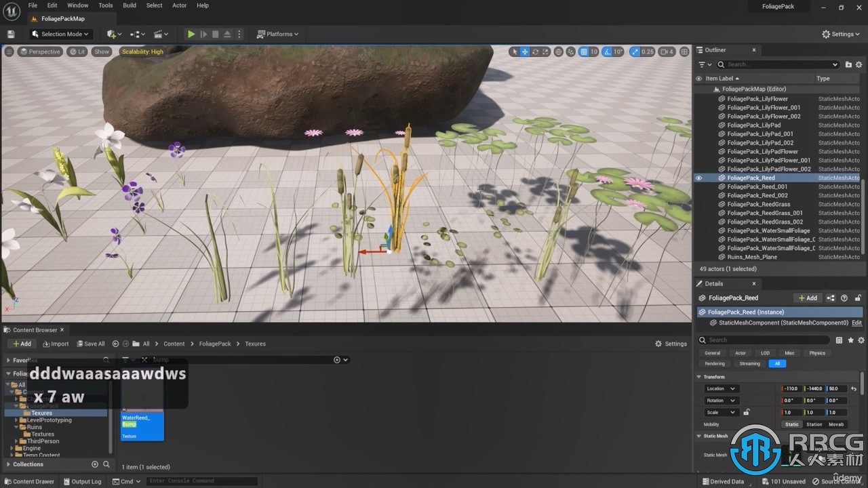Viewport: 868px width, 488px height.
Task: Open the quick add content toolbar icon
Action: point(114,34)
